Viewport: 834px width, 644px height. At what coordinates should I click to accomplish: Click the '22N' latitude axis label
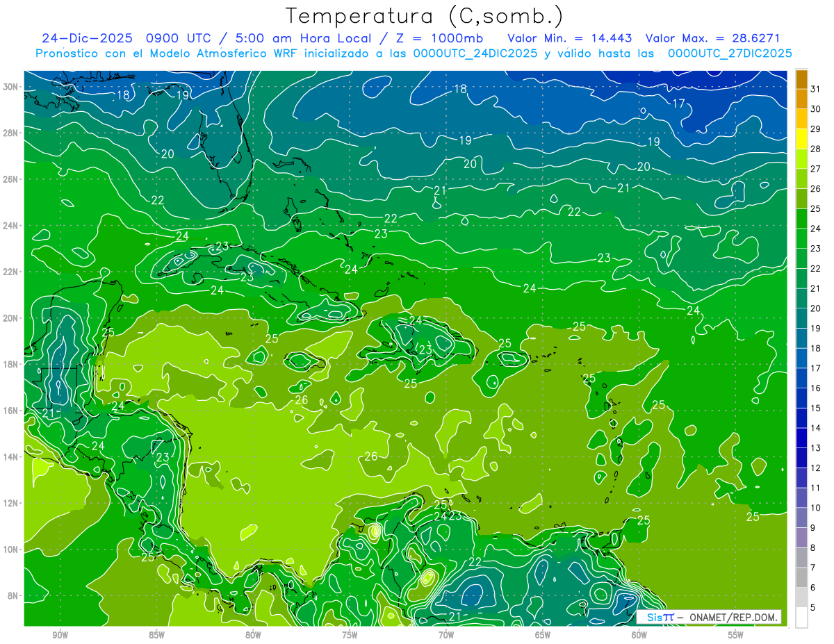click(x=10, y=272)
